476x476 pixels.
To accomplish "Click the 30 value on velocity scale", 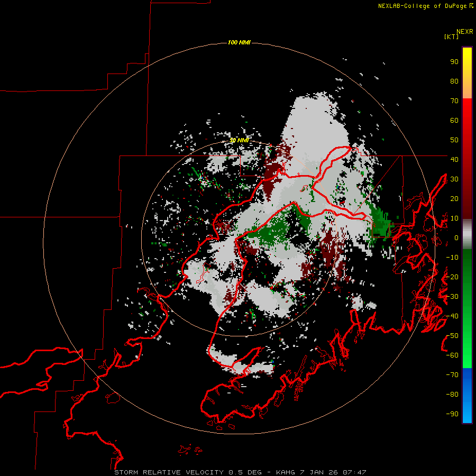I will pyautogui.click(x=454, y=179).
